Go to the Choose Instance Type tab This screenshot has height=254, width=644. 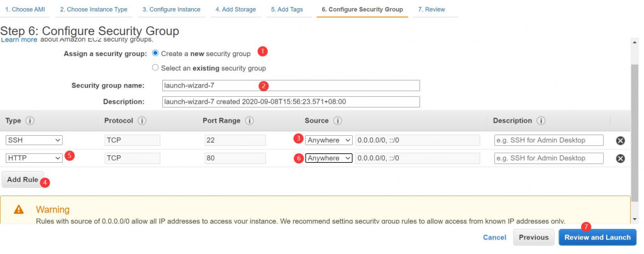point(94,9)
